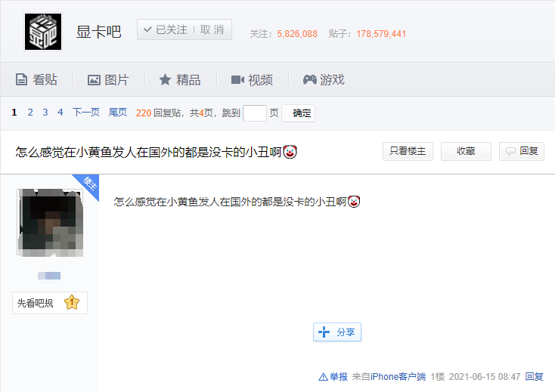
Task: Click the blurred username below avatar
Action: (49, 276)
